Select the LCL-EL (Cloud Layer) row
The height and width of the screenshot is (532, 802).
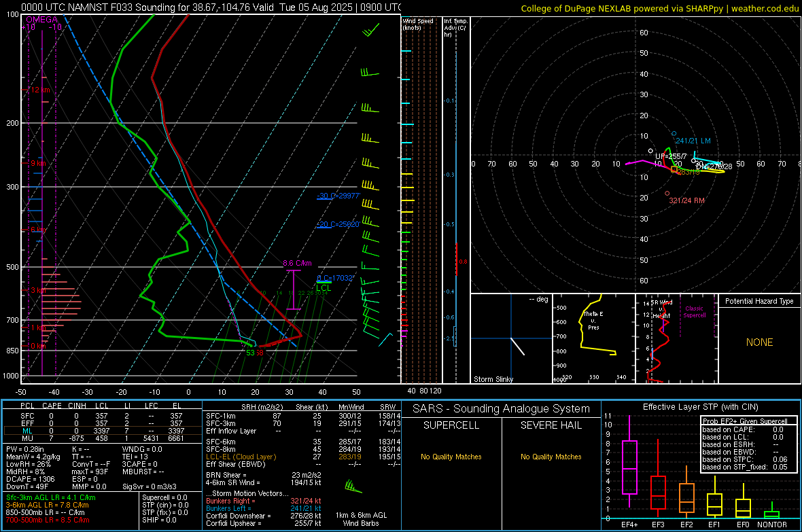[x=303, y=457]
